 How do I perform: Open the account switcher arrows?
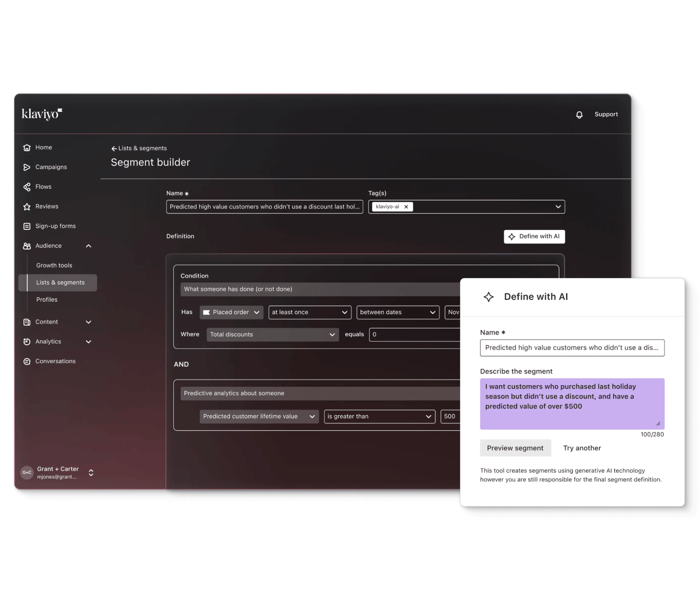point(91,473)
